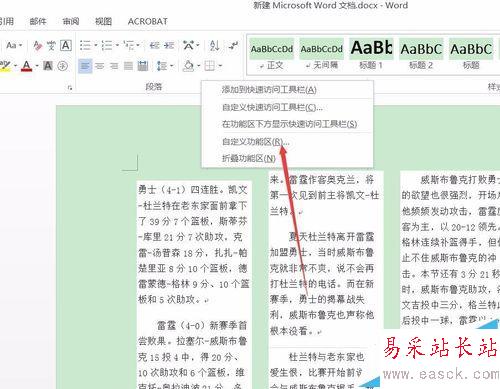Click the shading paint bucket icon
The image size is (500, 389).
click(188, 66)
